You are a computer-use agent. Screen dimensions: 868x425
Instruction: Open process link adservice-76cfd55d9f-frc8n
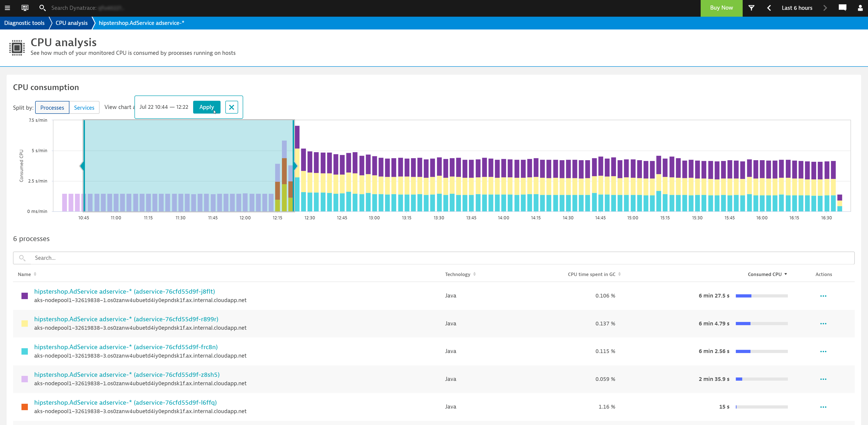click(126, 347)
